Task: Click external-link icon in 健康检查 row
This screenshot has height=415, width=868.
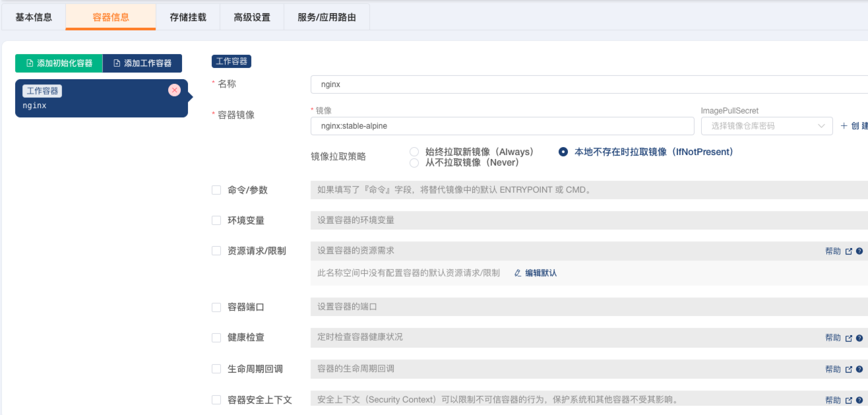Action: [849, 338]
